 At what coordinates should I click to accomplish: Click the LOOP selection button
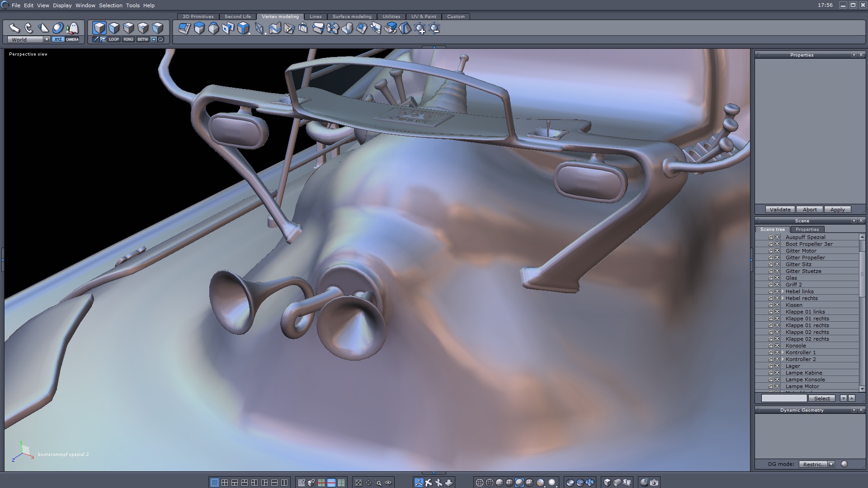[x=113, y=39]
